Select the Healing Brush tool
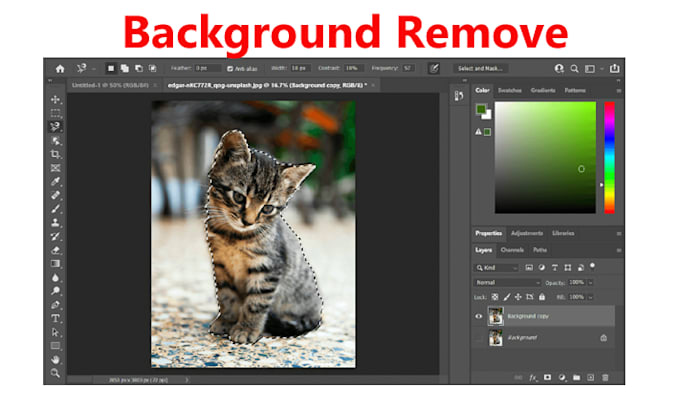This screenshot has width=680, height=411. pos(55,195)
